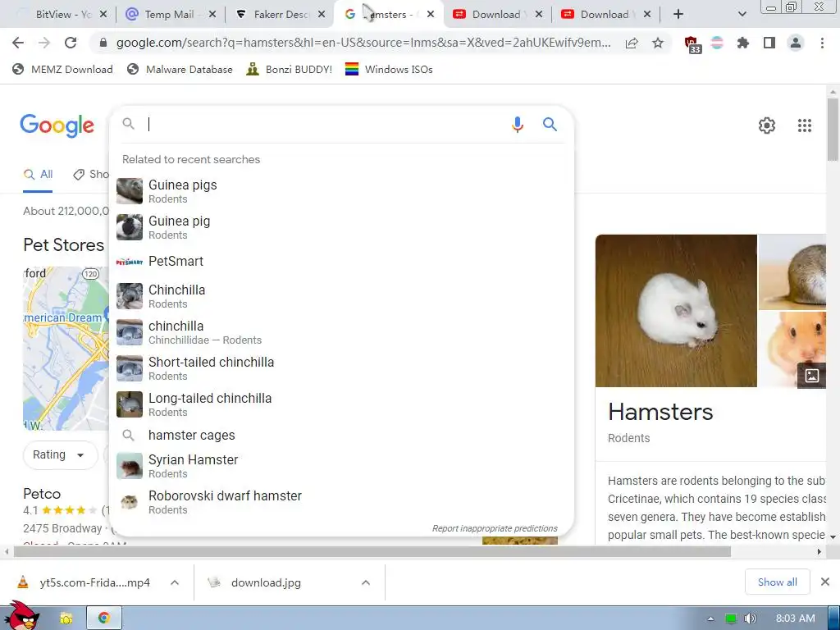The height and width of the screenshot is (630, 840).
Task: Select chinchilla Chinchillidae suggestion
Action: pyautogui.click(x=341, y=332)
